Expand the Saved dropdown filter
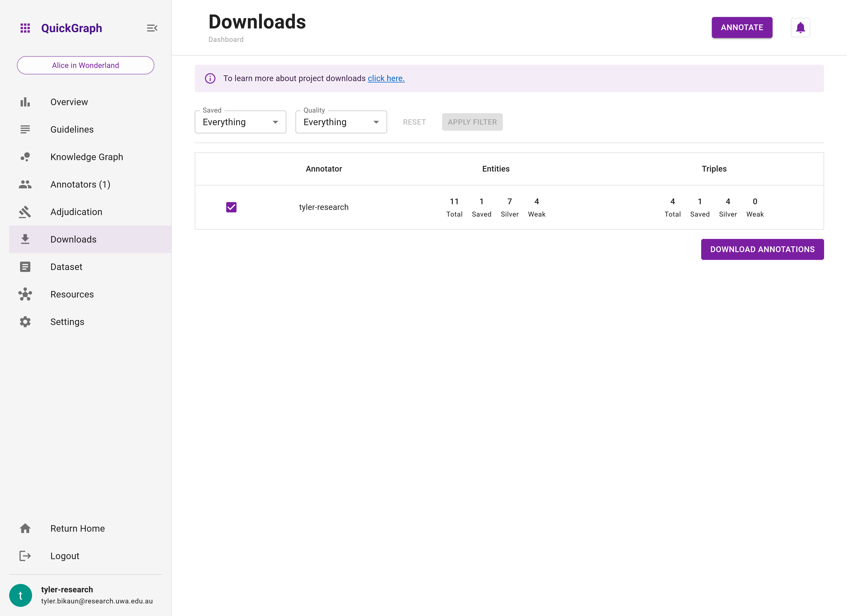This screenshot has height=616, width=847. coord(240,122)
